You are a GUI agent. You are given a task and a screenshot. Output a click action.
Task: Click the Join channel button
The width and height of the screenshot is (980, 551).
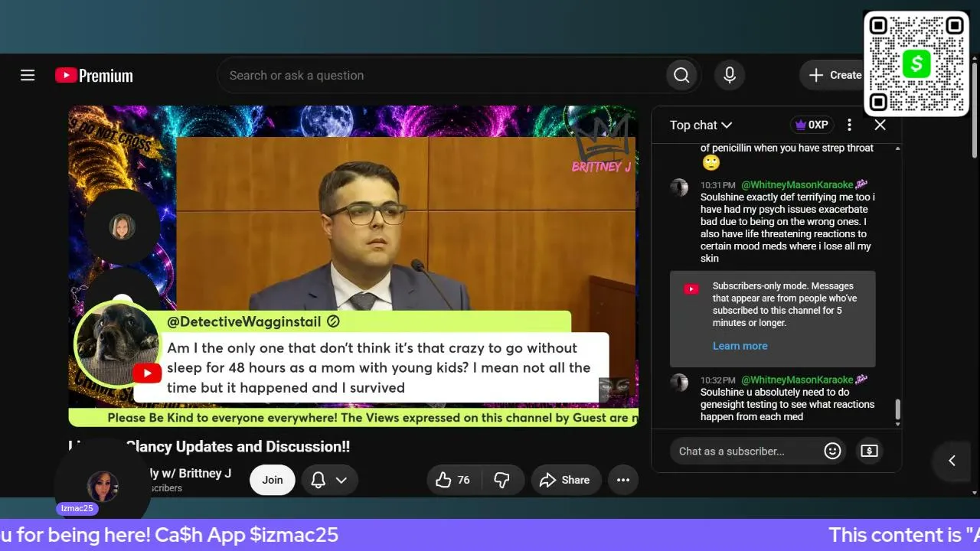pos(273,480)
